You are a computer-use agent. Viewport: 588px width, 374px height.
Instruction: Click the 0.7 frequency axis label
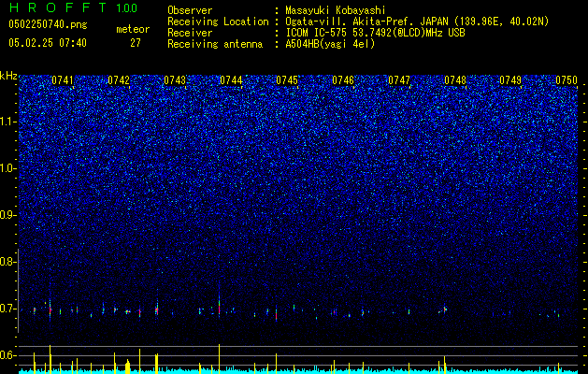(7, 309)
